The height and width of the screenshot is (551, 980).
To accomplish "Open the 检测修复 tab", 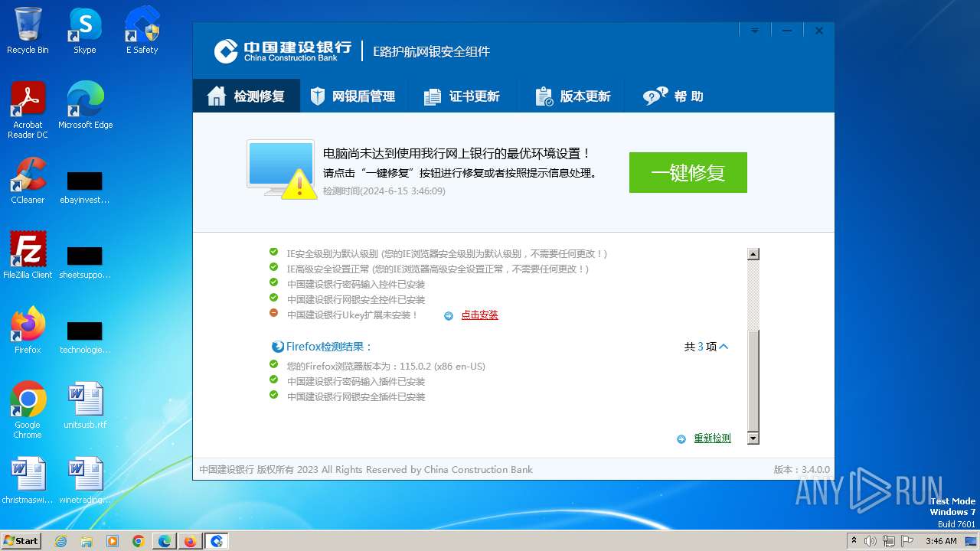I will coord(247,96).
